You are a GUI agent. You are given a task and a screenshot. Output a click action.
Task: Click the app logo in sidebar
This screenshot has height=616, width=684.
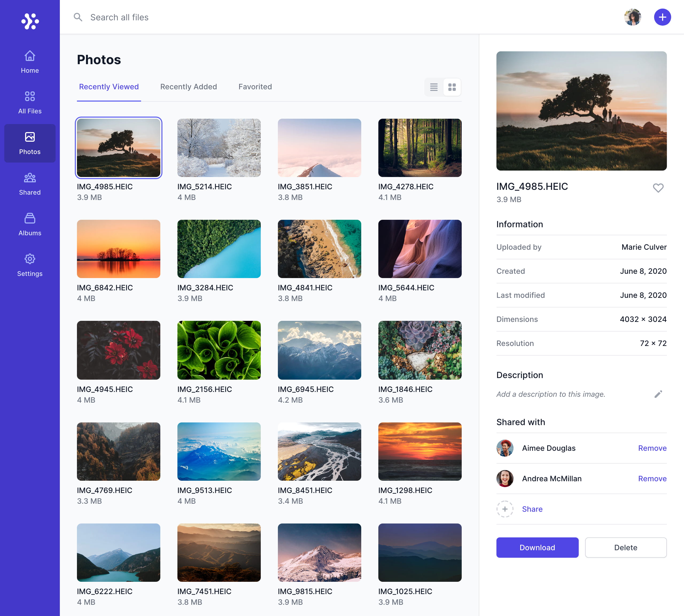[30, 21]
